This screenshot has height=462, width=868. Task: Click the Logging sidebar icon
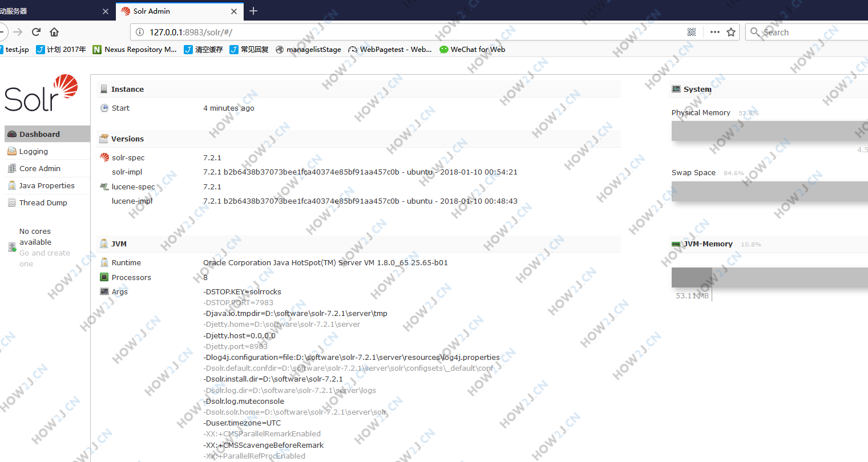click(x=12, y=151)
